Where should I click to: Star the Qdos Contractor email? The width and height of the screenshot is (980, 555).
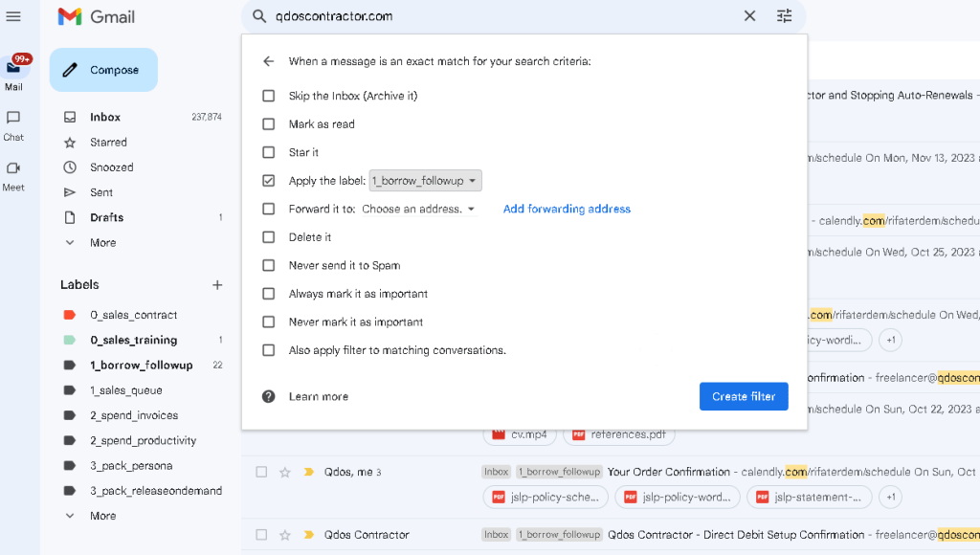285,534
